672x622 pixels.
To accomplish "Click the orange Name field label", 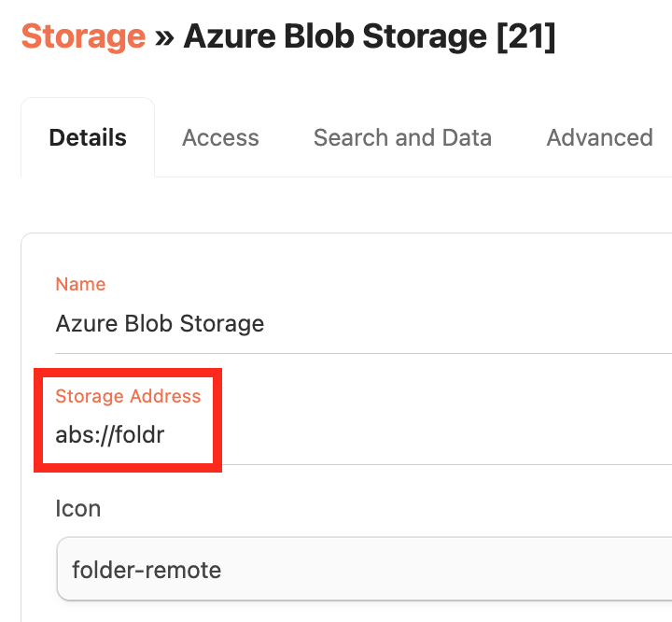I will [80, 284].
